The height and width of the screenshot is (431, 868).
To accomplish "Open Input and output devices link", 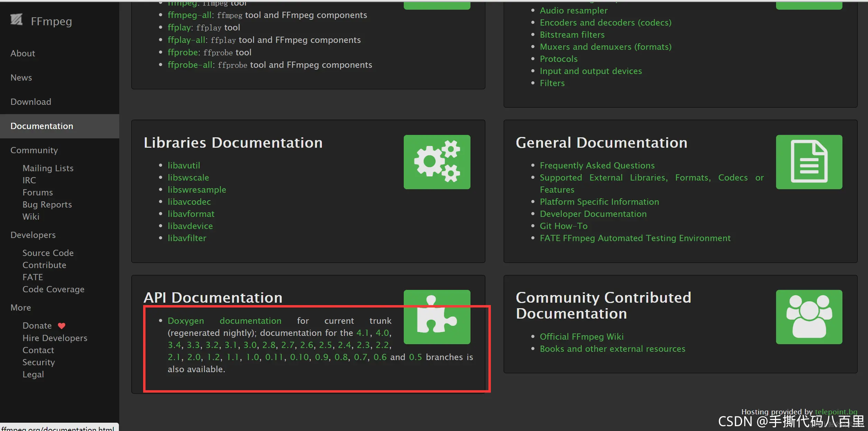I will tap(591, 71).
